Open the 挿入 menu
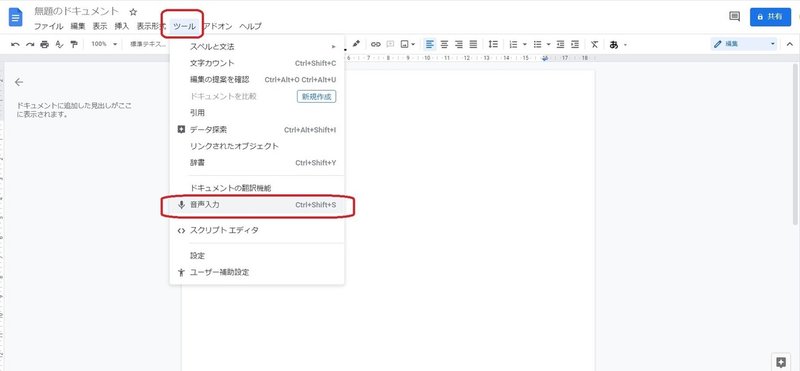The width and height of the screenshot is (800, 371). [x=122, y=26]
